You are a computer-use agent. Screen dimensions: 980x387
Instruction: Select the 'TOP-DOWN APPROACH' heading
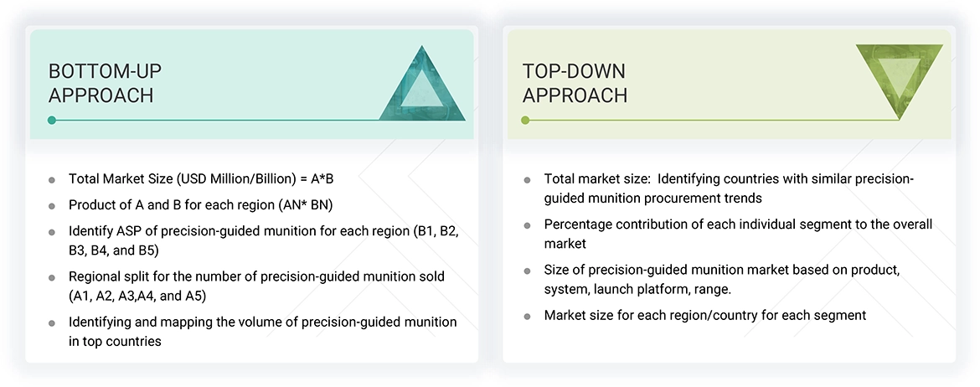click(575, 83)
